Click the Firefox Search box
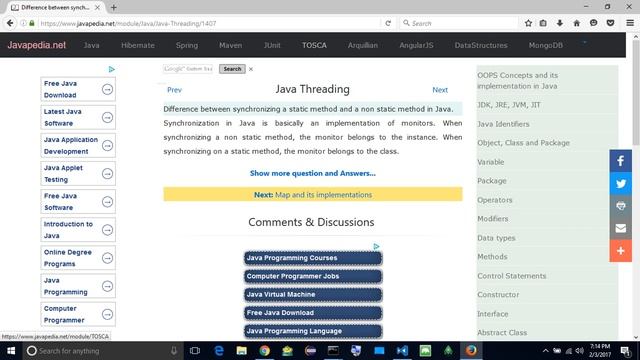Screen dimensions: 640x360 tap(459, 23)
